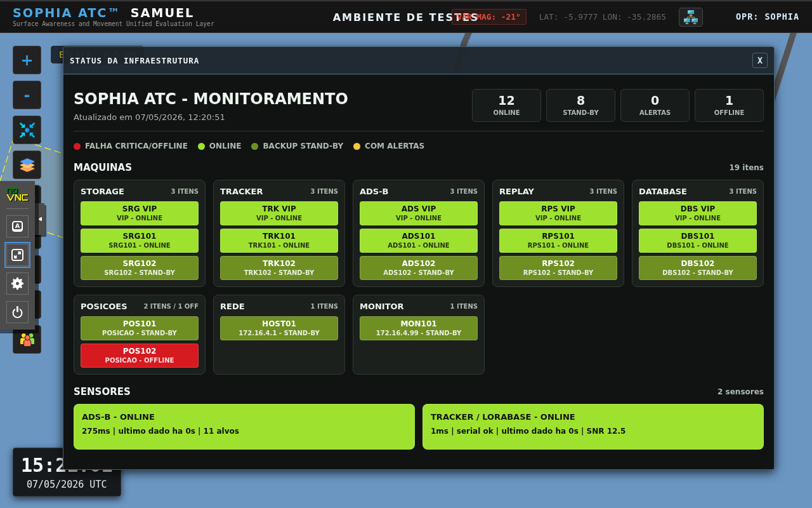This screenshot has width=812, height=508.
Task: Toggle noVNC fullscreen button
Action: point(17,255)
